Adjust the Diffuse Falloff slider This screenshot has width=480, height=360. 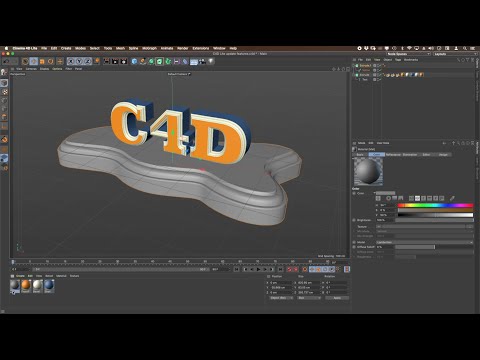[434, 247]
